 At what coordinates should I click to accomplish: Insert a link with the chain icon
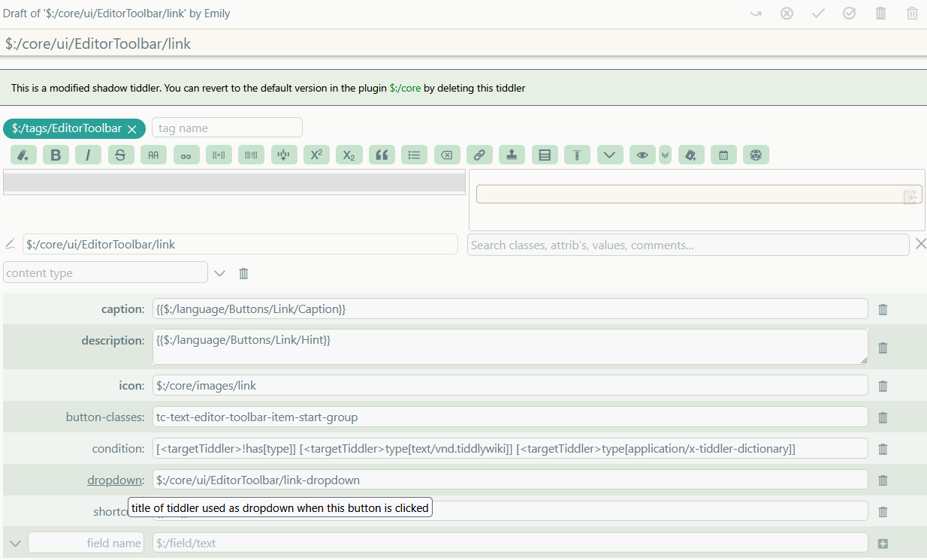tap(479, 155)
